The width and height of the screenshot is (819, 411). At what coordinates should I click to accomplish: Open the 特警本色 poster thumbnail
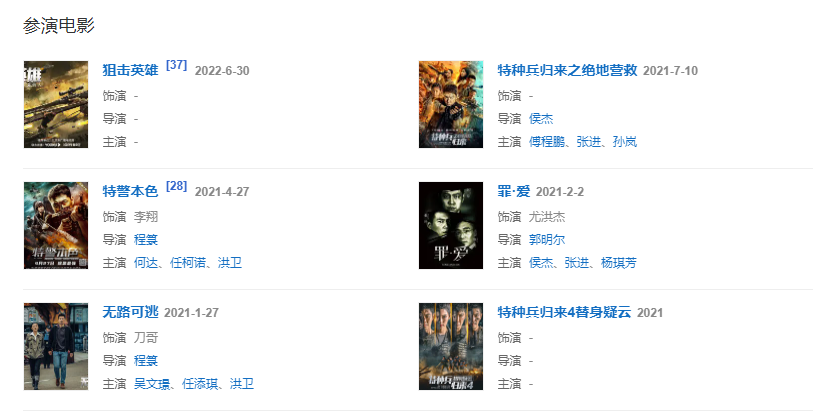[x=56, y=226]
